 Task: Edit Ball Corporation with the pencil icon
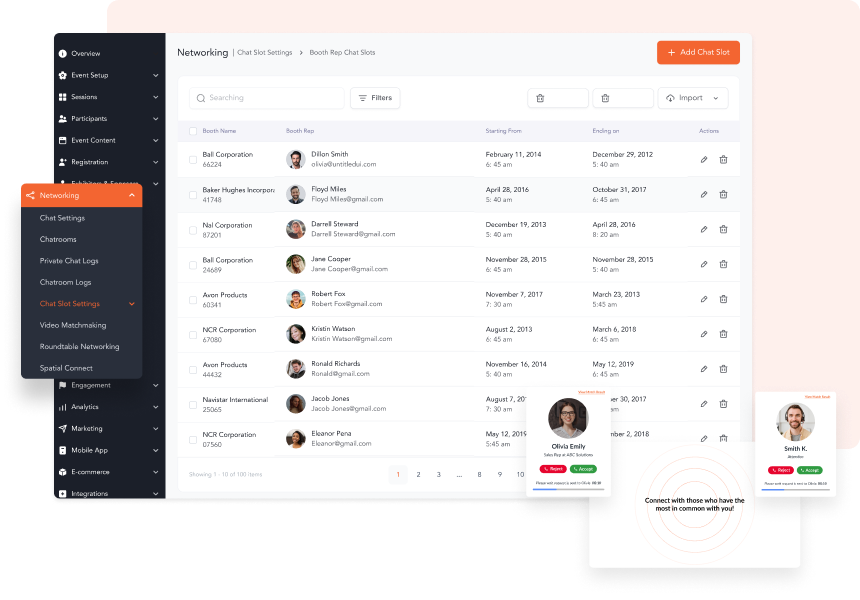[x=704, y=159]
